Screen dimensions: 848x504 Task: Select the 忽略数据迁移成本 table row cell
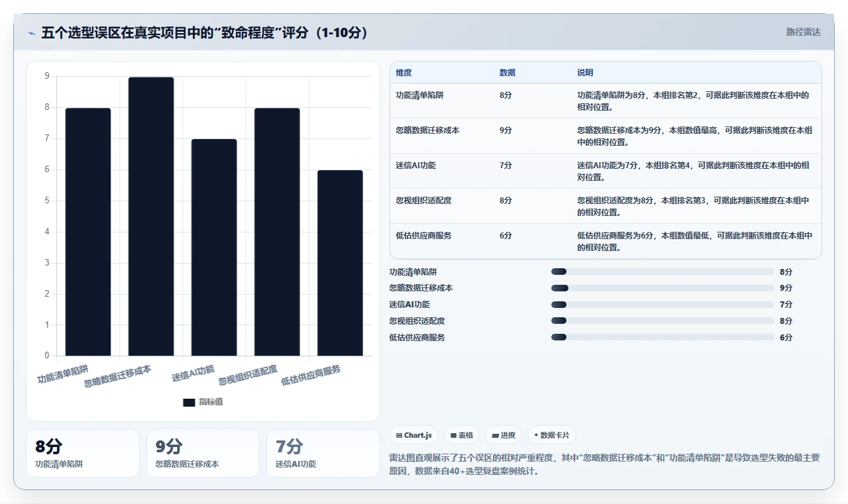(427, 130)
